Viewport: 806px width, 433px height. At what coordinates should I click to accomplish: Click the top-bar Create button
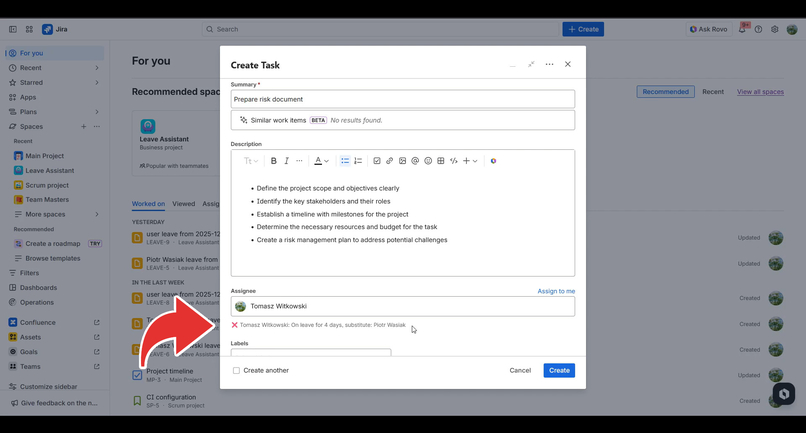coord(583,29)
